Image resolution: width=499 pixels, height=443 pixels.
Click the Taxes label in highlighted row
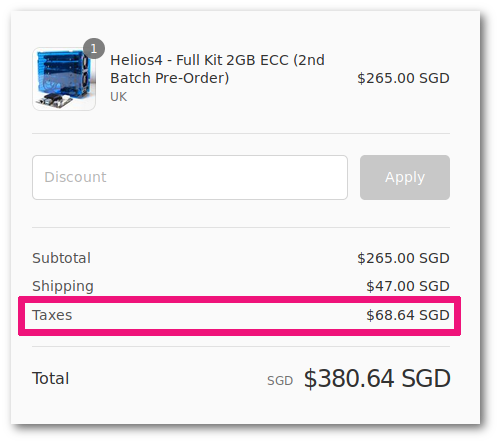coord(52,315)
